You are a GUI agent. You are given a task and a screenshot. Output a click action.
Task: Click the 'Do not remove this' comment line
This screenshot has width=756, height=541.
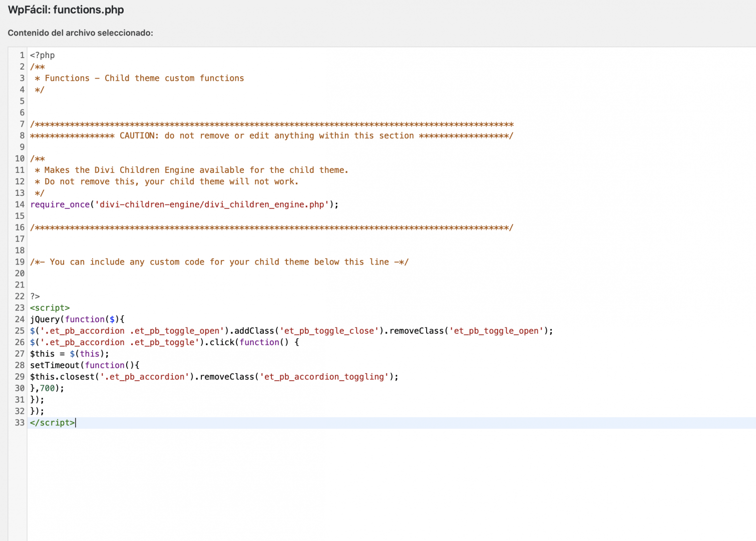167,182
